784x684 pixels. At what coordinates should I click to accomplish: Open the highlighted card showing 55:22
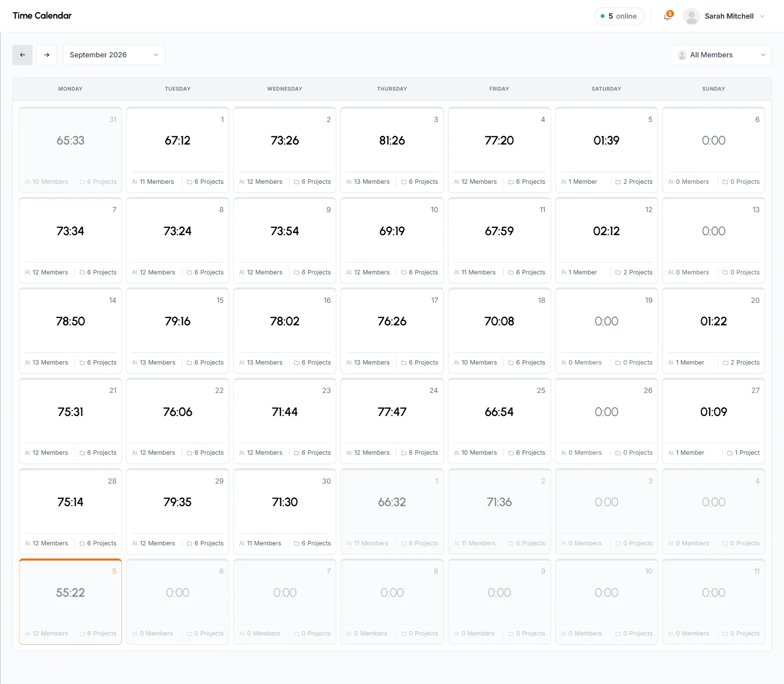point(71,602)
